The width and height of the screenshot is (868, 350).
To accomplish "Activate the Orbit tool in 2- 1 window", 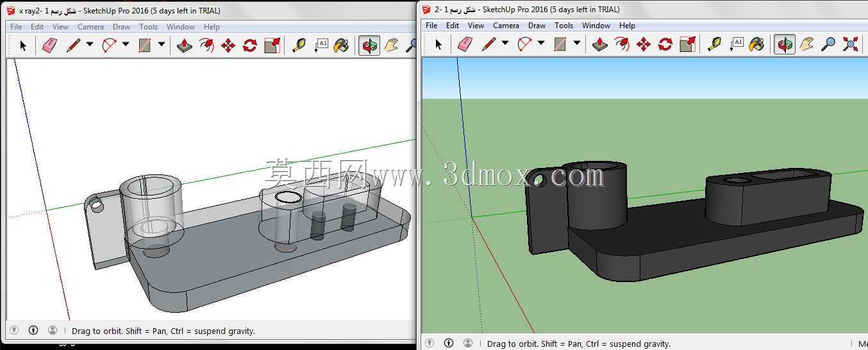I will (785, 44).
